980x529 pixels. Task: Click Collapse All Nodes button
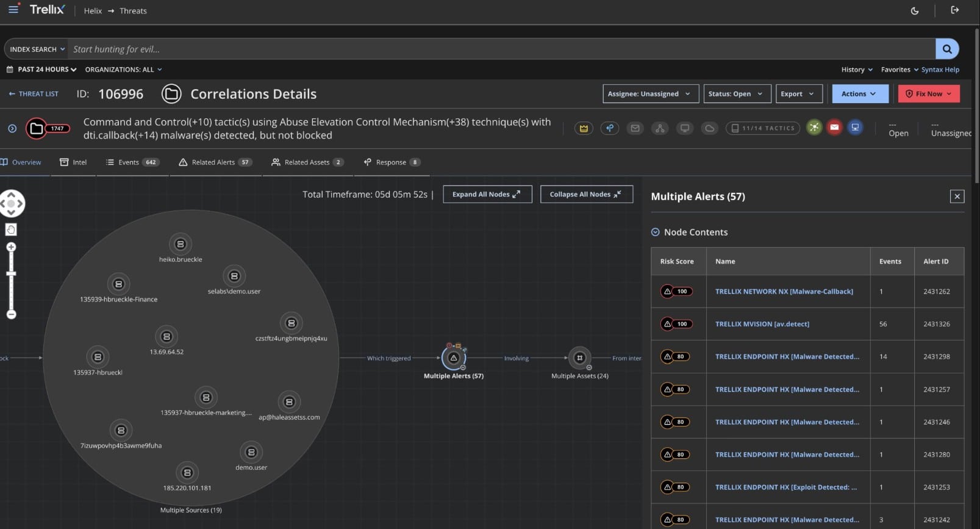(x=586, y=194)
